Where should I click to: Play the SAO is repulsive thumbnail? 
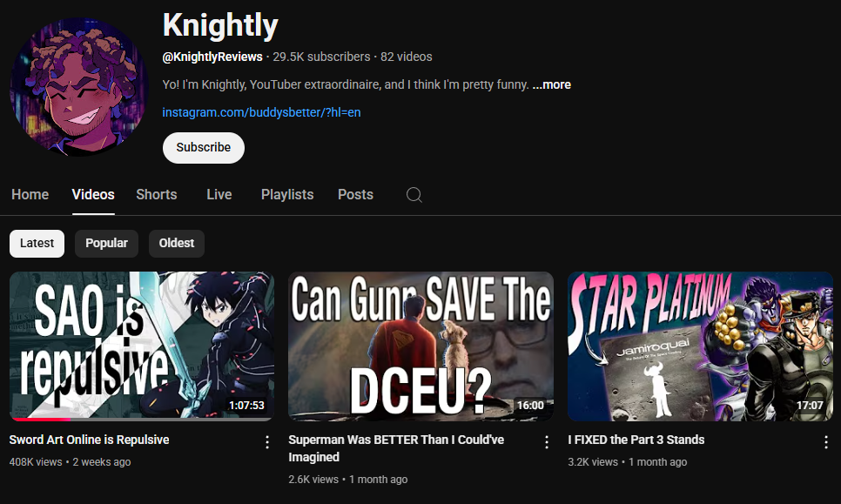pos(142,346)
